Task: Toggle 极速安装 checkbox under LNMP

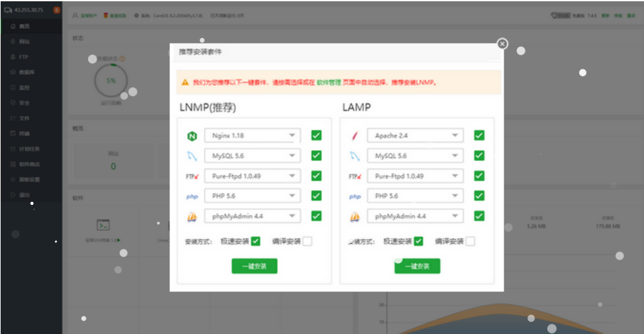Action: 255,241
